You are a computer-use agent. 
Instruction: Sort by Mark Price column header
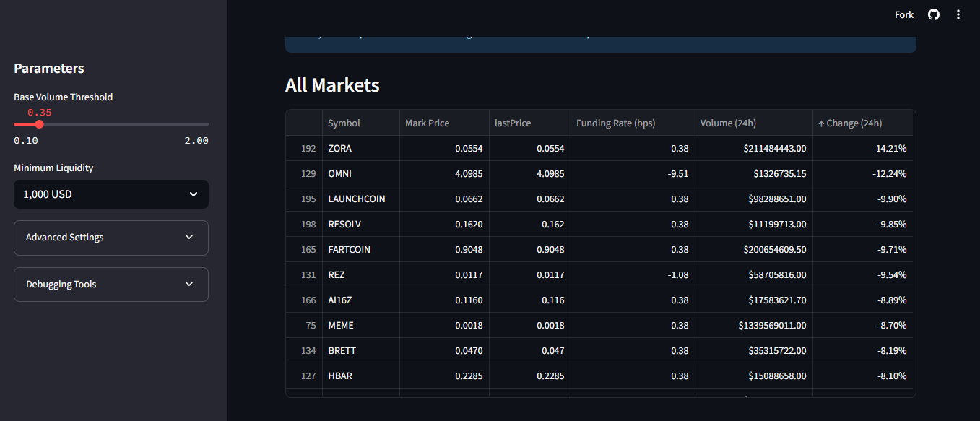coord(427,123)
